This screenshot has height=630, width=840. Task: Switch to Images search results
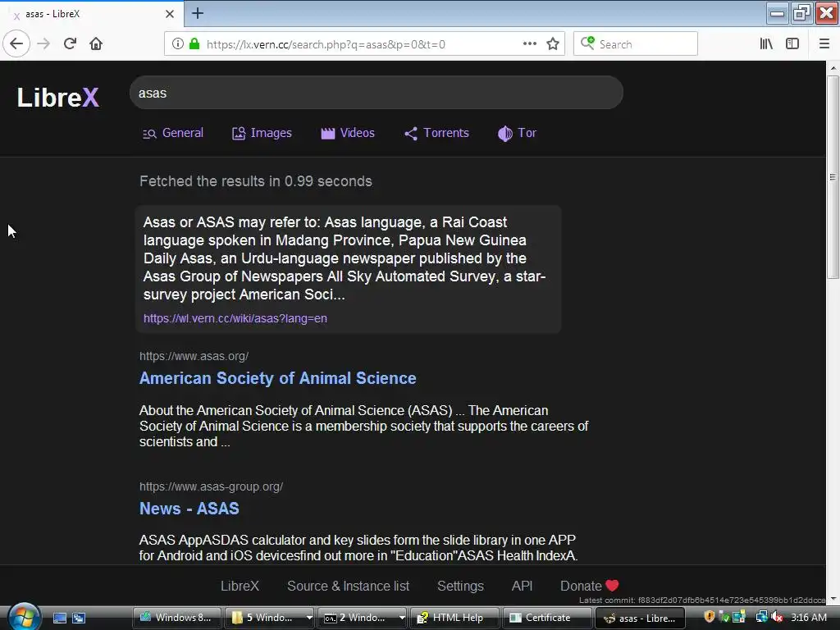[x=262, y=133]
